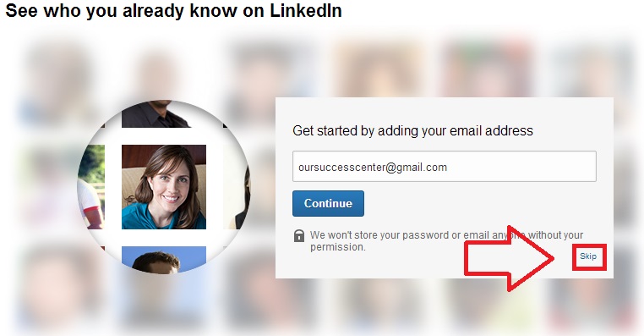Click the blue Continue button
This screenshot has width=644, height=336.
click(328, 203)
